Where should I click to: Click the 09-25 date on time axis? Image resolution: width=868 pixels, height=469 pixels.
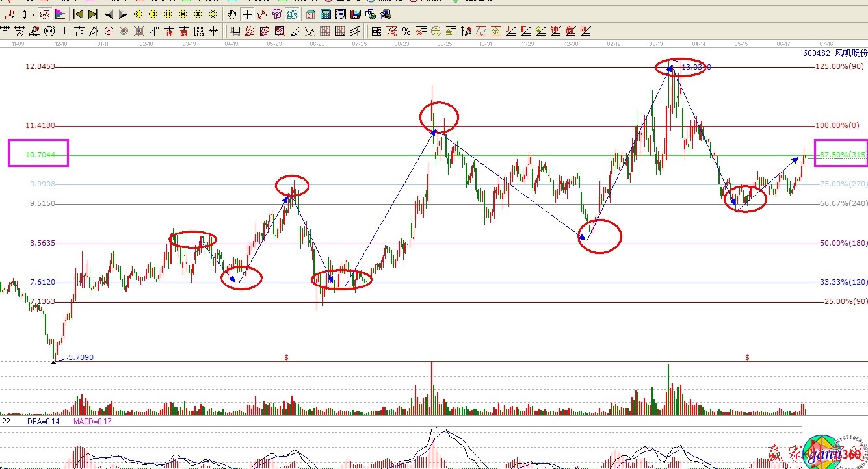coord(445,44)
